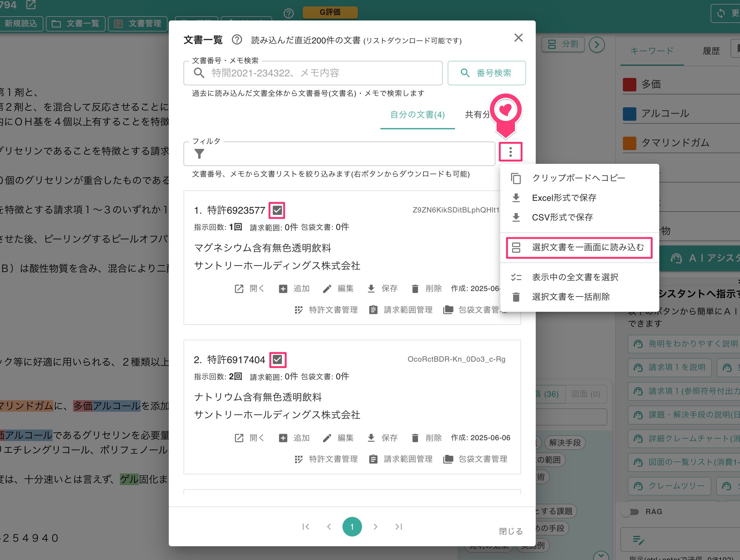Uncheck the checkbox next to 特許6917404
The image size is (740, 560).
(278, 360)
